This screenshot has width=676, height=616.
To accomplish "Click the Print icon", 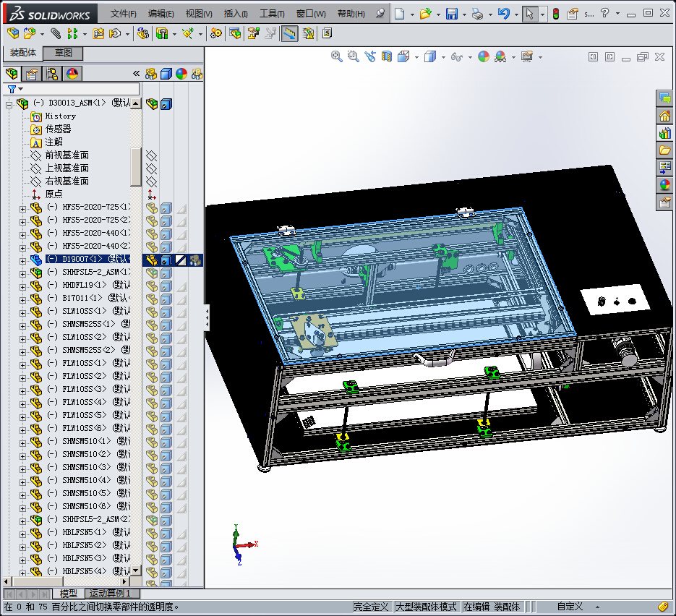I will tap(477, 14).
